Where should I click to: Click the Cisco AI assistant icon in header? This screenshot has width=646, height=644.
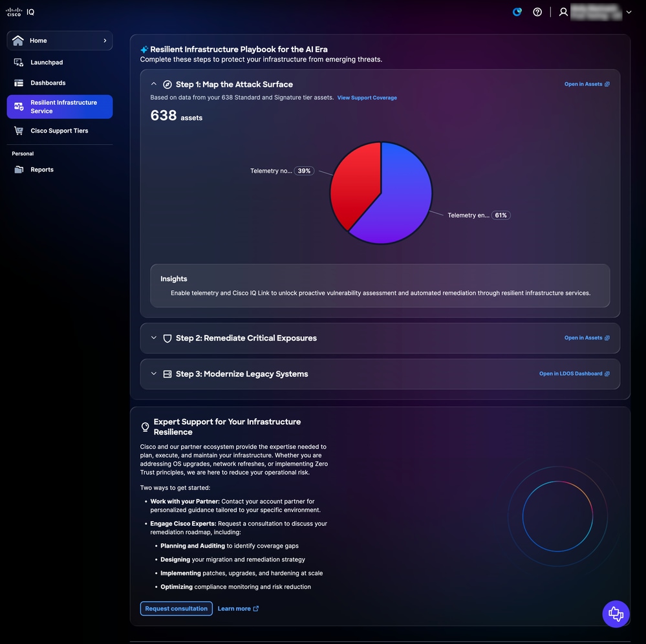coord(517,12)
